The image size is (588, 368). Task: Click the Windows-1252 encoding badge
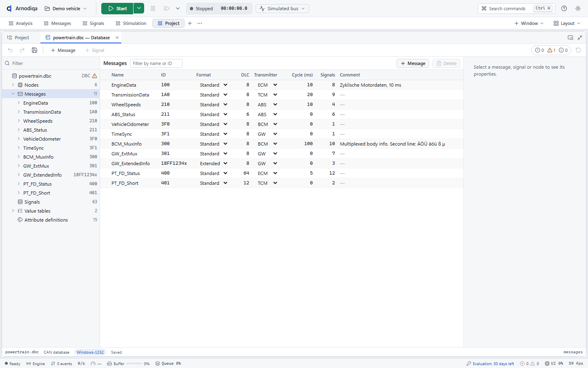90,352
